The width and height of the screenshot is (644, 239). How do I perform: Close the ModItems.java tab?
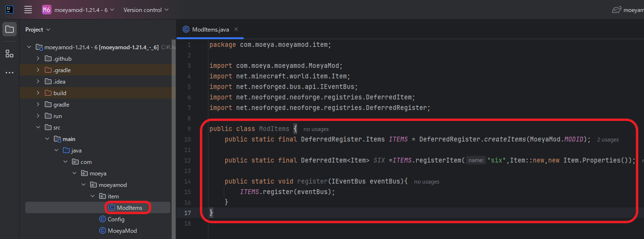coord(236,29)
